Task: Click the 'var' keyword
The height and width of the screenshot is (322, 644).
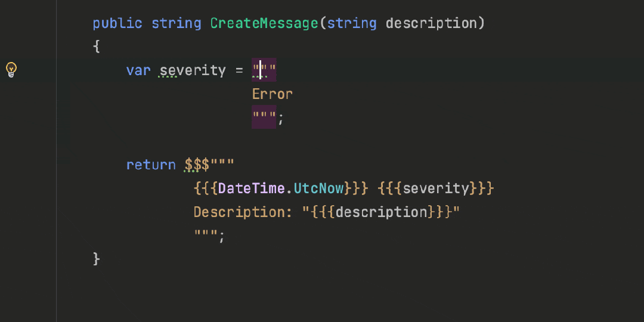Action: coord(138,70)
